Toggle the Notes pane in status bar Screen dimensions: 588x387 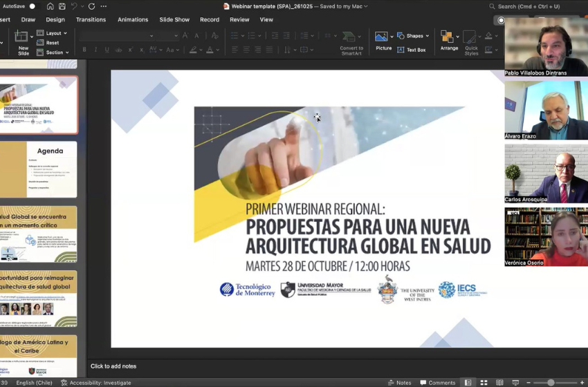(399, 382)
